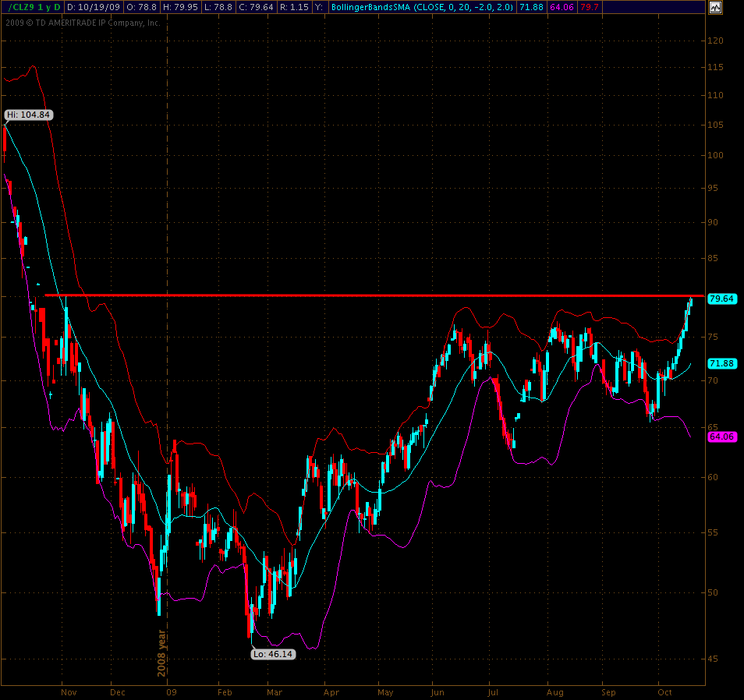The width and height of the screenshot is (744, 700).
Task: Click the 79.64 last price axis tag
Action: click(x=721, y=299)
